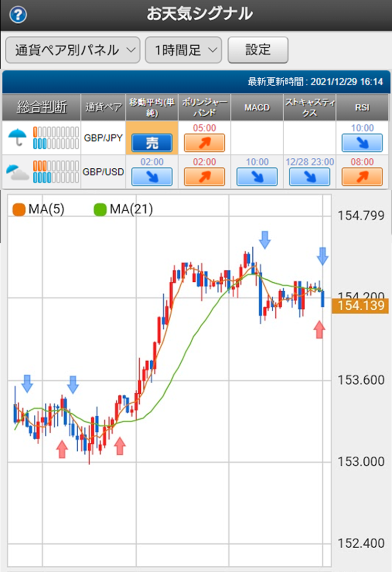Click GBP/USD RSI up arrow at 08:00
The height and width of the screenshot is (572, 392).
coord(362,177)
